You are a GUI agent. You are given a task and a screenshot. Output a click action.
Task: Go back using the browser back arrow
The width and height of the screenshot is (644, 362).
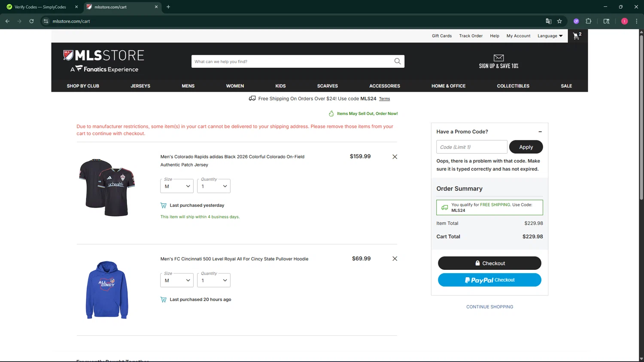(x=7, y=21)
